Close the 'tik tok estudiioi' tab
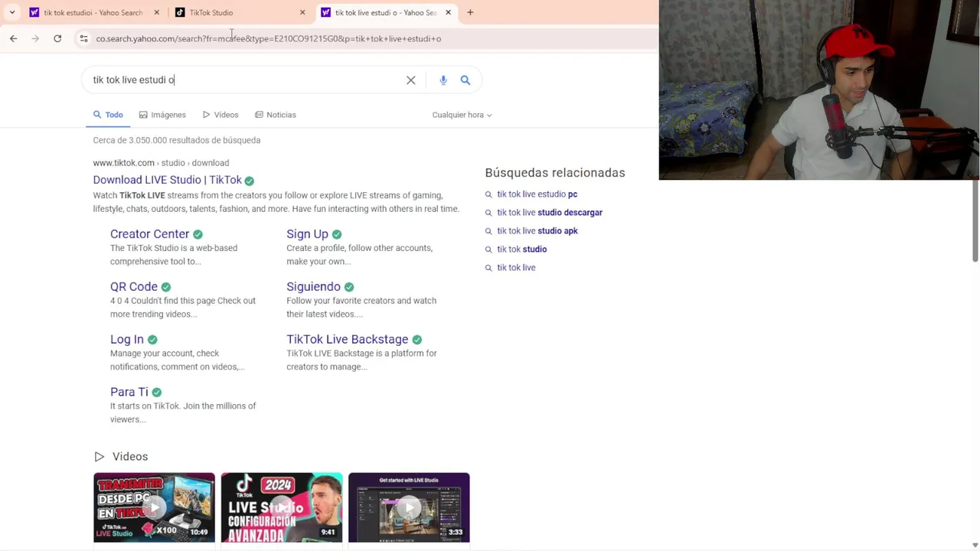 157,12
